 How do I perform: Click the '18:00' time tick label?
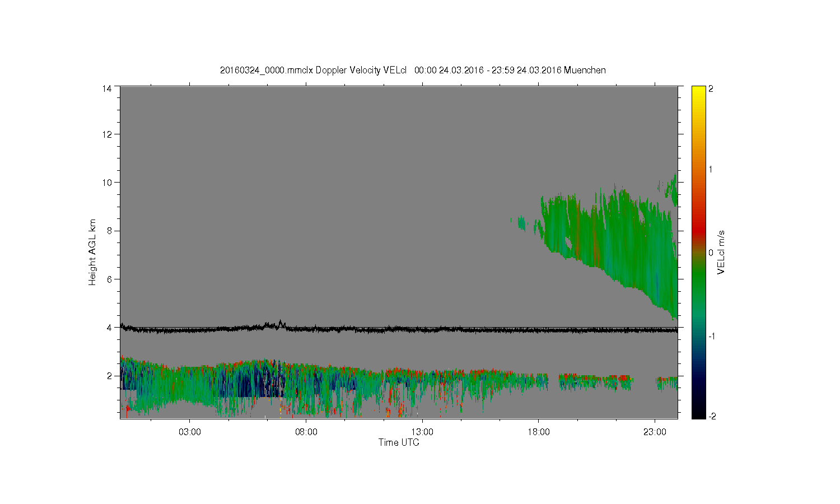[x=539, y=432]
